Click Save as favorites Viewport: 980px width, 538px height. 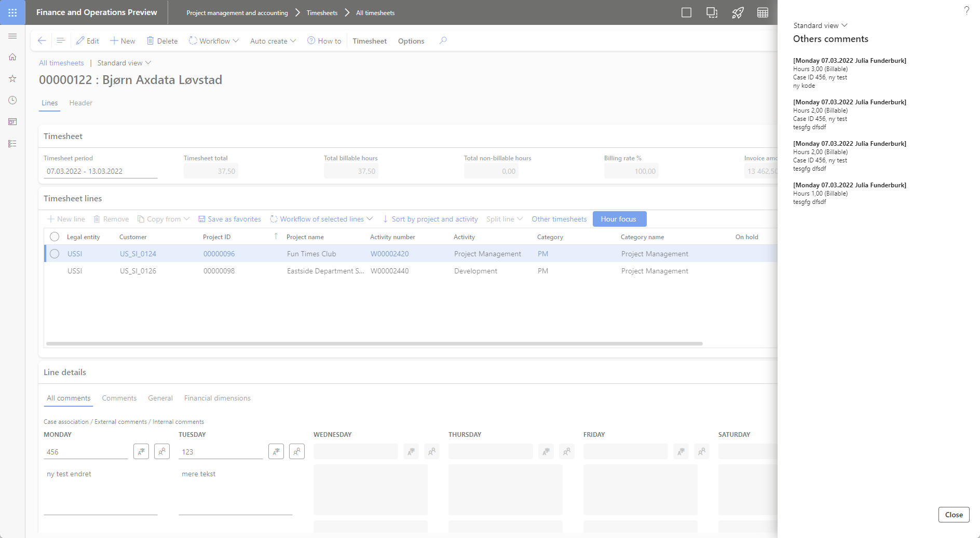(229, 219)
